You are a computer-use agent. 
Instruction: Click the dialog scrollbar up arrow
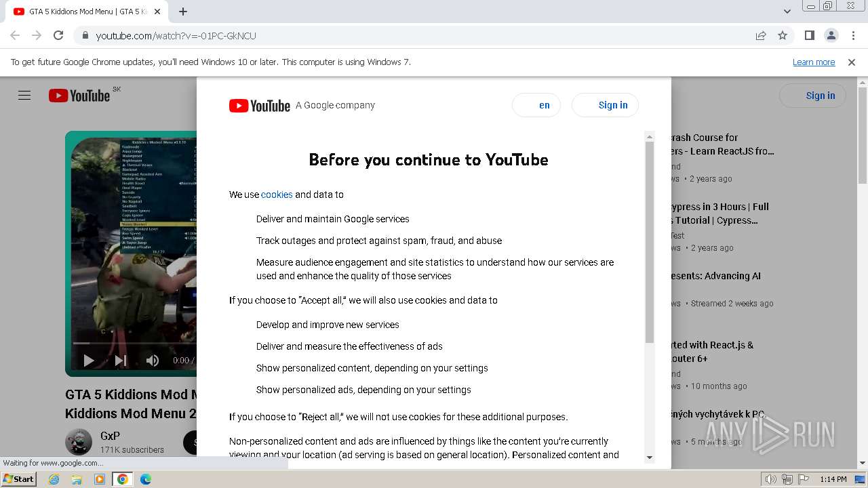click(x=649, y=136)
